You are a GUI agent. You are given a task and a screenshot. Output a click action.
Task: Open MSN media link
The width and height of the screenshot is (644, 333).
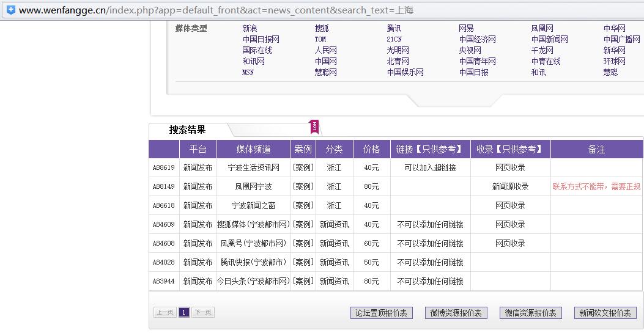(248, 72)
